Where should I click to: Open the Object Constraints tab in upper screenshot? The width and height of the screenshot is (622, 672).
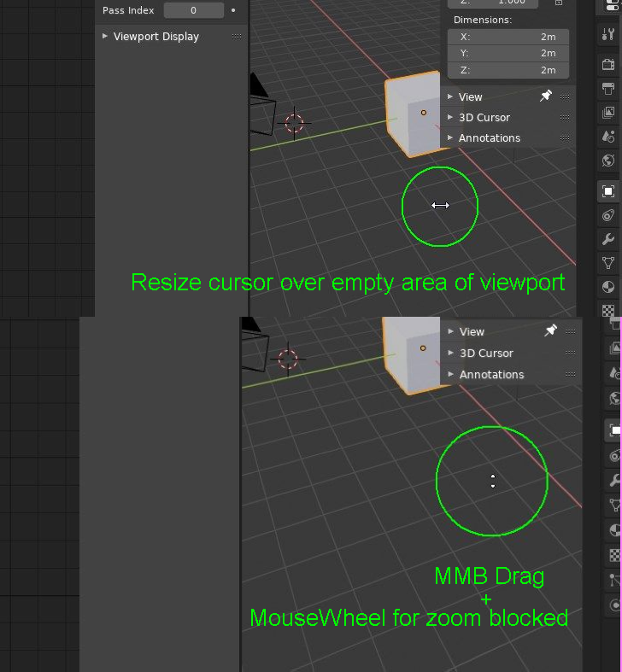[607, 215]
